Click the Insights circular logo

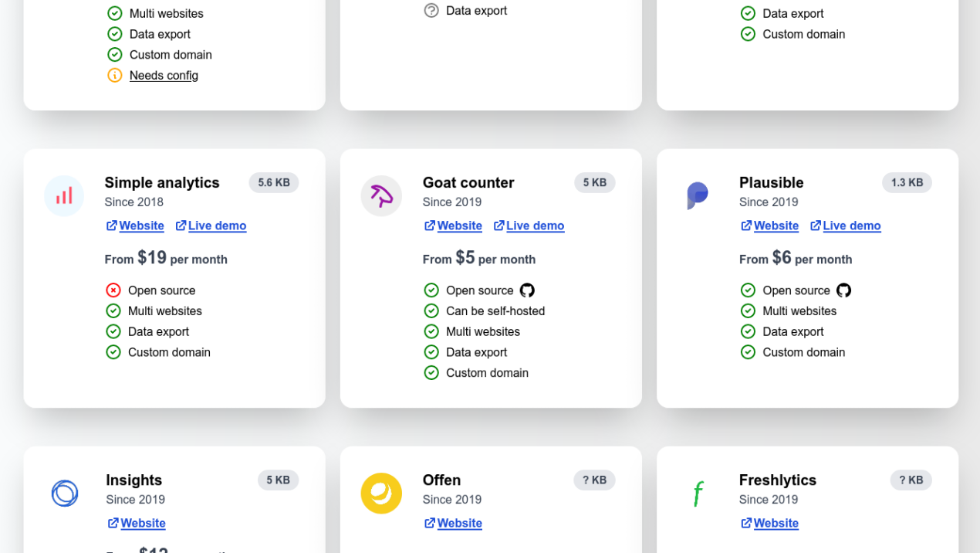(x=64, y=494)
